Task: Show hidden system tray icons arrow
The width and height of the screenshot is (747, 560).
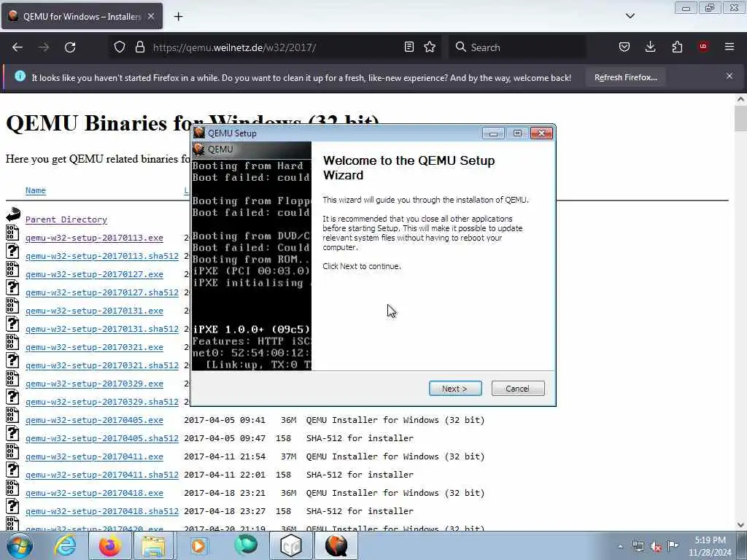Action: [x=620, y=547]
